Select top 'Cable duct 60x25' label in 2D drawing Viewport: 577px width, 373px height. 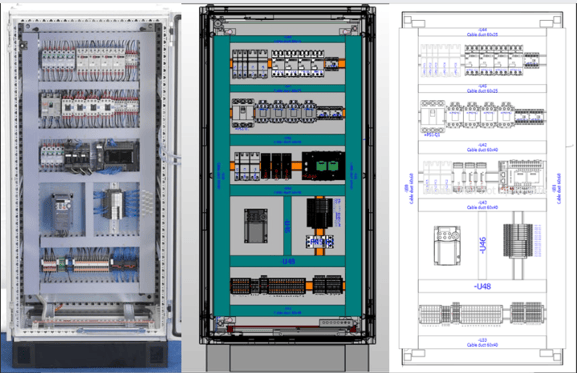(x=482, y=35)
